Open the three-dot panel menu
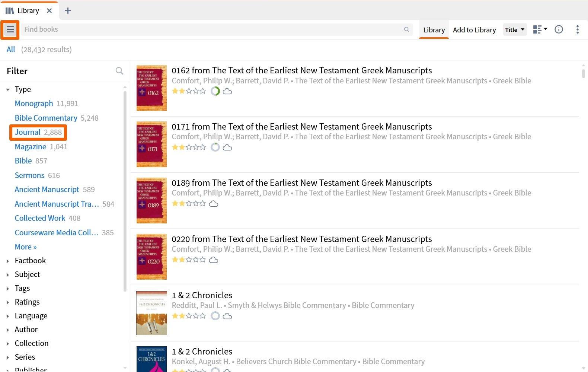Image resolution: width=588 pixels, height=372 pixels. (577, 29)
